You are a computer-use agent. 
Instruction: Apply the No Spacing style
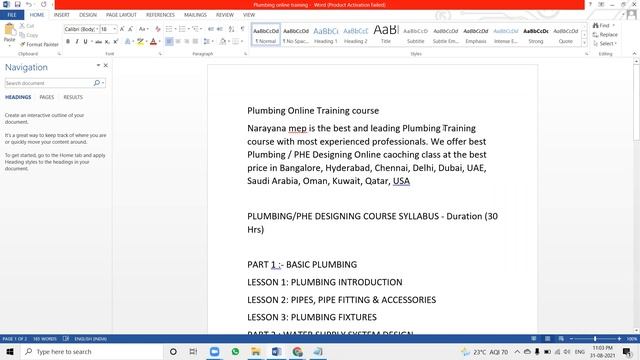[x=296, y=35]
